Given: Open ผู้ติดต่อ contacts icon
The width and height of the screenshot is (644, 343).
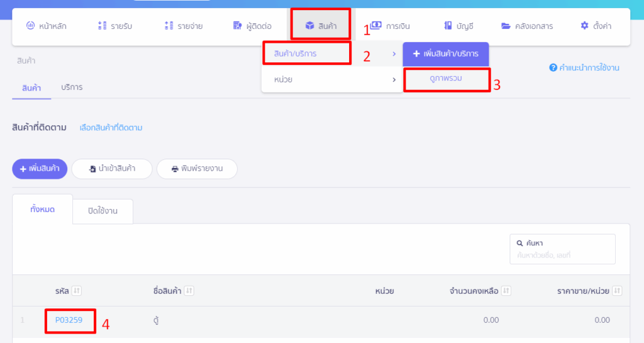Looking at the screenshot, I should click(x=237, y=25).
